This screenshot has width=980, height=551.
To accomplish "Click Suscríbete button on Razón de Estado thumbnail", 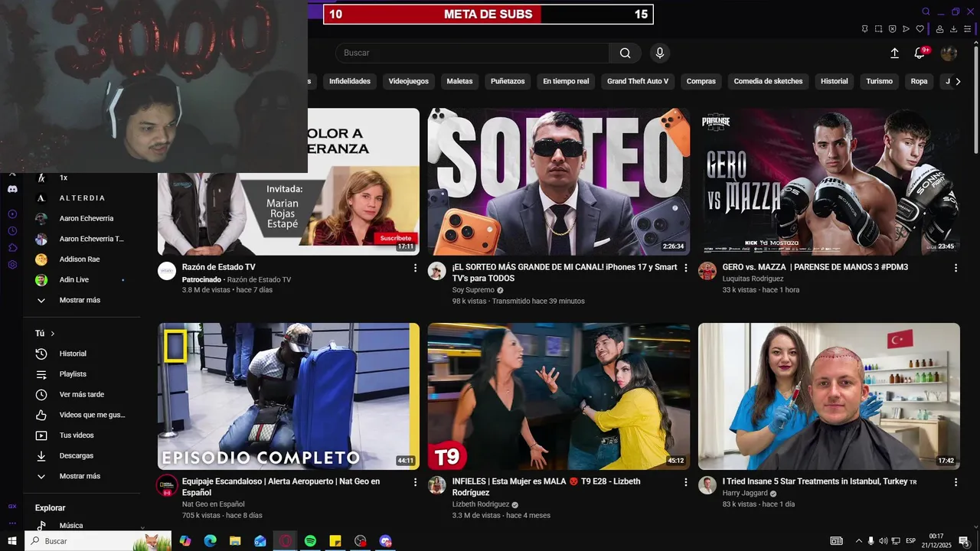I will 396,238.
